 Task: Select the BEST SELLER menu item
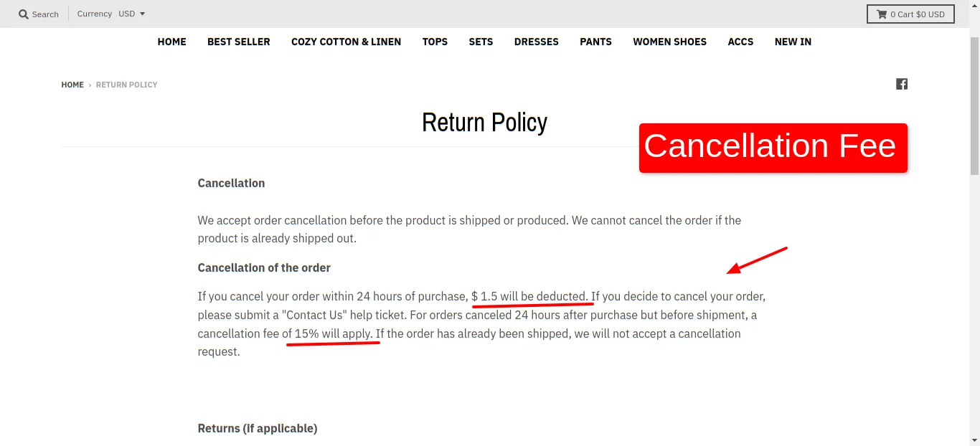238,42
